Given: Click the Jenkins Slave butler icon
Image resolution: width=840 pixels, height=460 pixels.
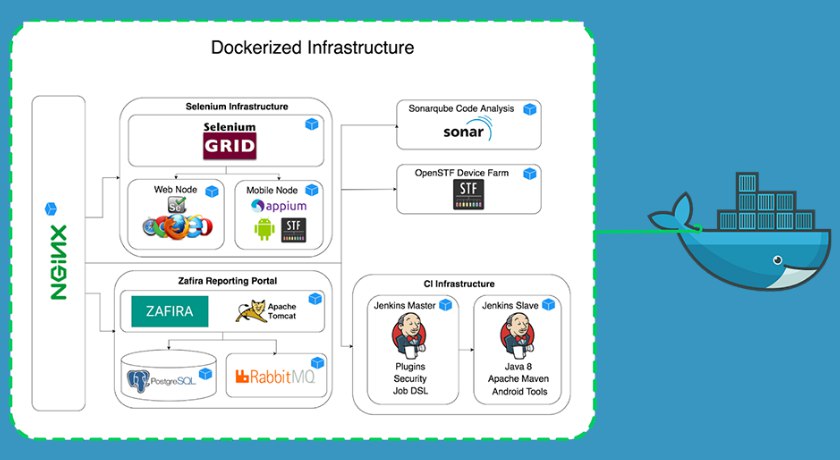Looking at the screenshot, I should click(518, 336).
